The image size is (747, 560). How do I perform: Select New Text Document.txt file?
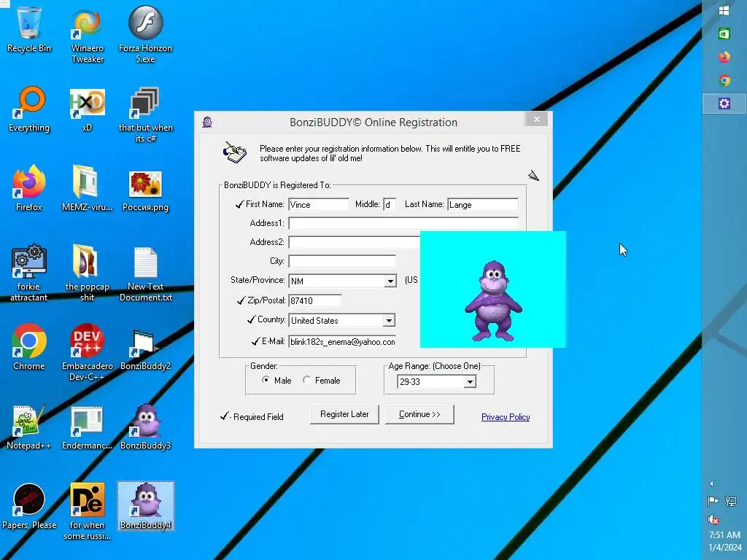click(145, 273)
